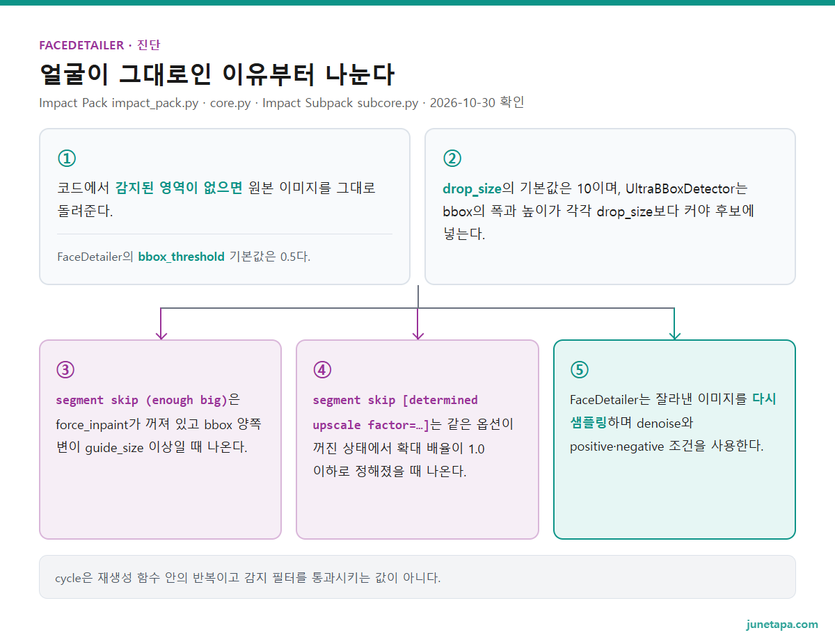Click the title 얼굴이 그대로인 이유부터 나눈다

[217, 73]
